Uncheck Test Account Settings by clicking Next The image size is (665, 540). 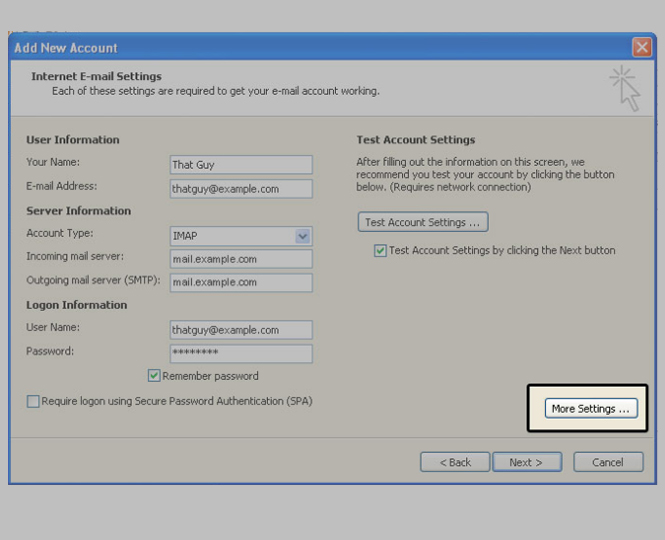380,251
